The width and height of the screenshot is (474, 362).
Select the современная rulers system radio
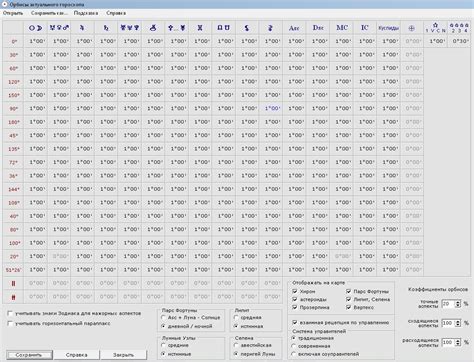tap(294, 346)
